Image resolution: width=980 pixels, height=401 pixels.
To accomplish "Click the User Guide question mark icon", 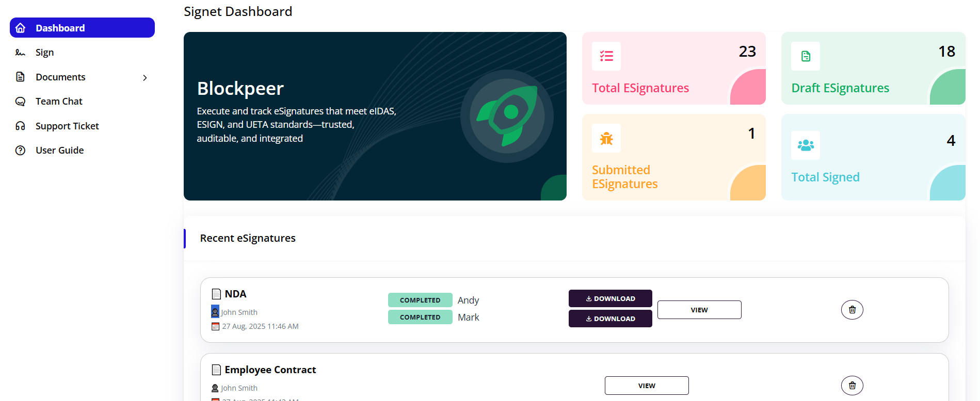I will 20,150.
